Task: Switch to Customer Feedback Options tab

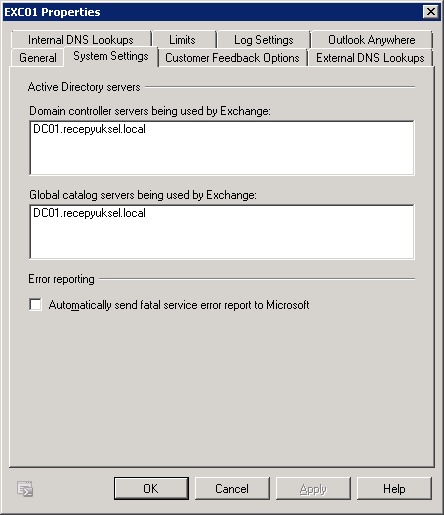Action: coord(232,58)
